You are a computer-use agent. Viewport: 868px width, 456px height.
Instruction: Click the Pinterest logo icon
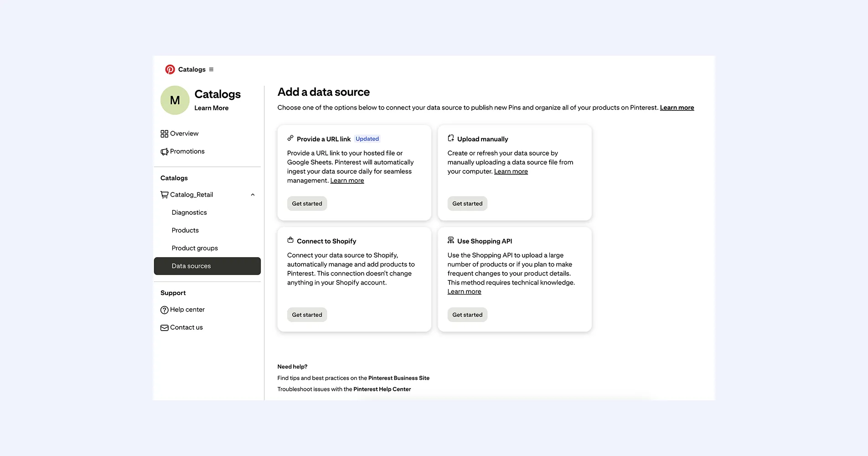click(x=170, y=69)
